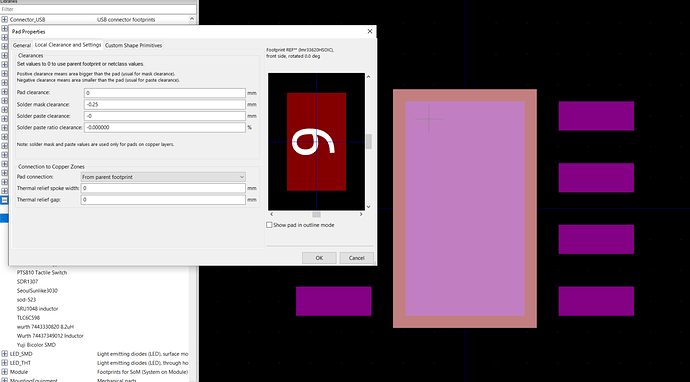
Task: Focus the library Filter box
Action: (98, 9)
